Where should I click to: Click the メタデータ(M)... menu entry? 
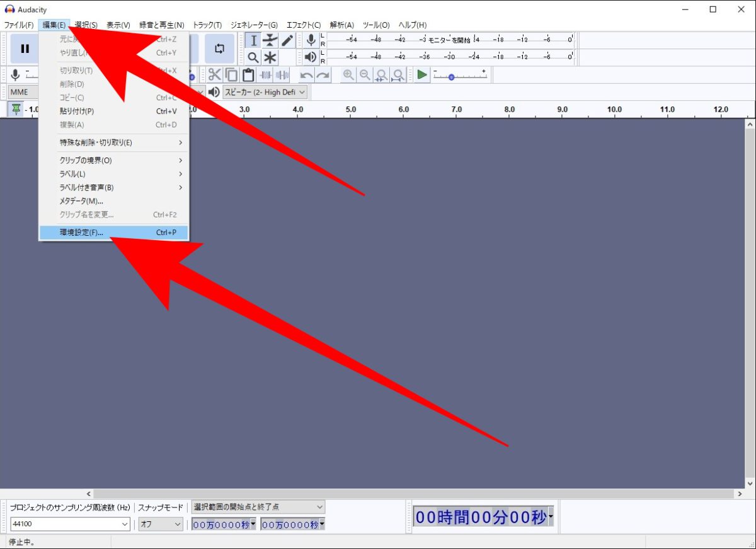coord(82,201)
